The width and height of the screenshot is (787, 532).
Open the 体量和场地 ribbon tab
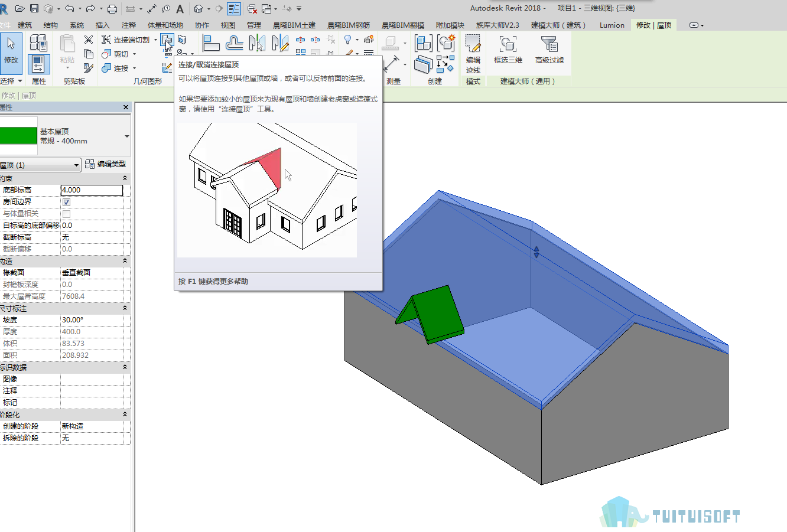tap(165, 25)
